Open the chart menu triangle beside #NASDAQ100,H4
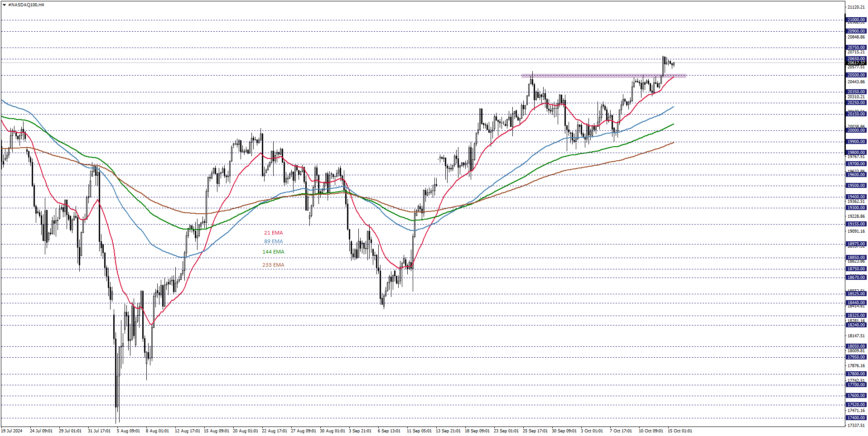This screenshot has width=868, height=436. coord(4,5)
